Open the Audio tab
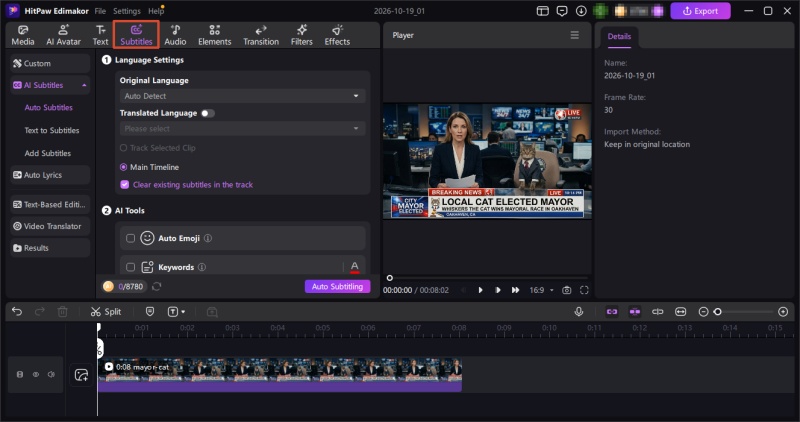800x422 pixels. 175,35
